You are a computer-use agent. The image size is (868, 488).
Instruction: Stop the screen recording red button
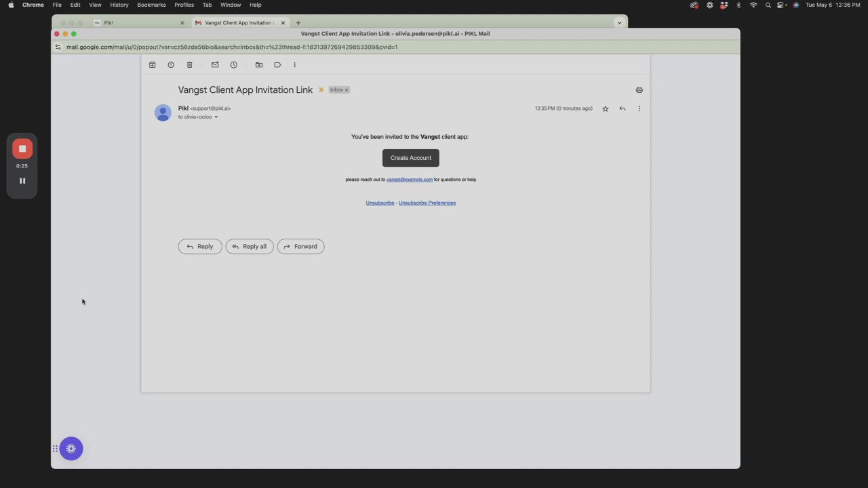tap(22, 148)
